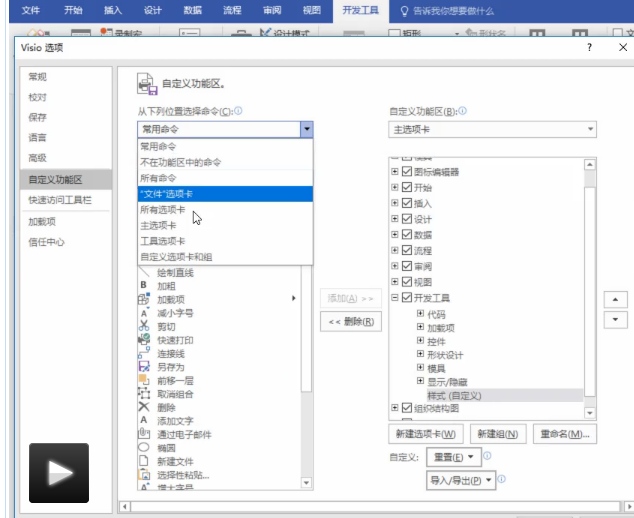Expand the 显示/隐藏 group node

tap(420, 381)
